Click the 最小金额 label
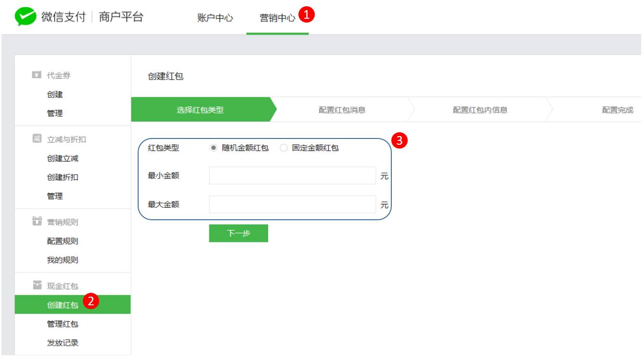This screenshot has height=363, width=644. coord(164,176)
